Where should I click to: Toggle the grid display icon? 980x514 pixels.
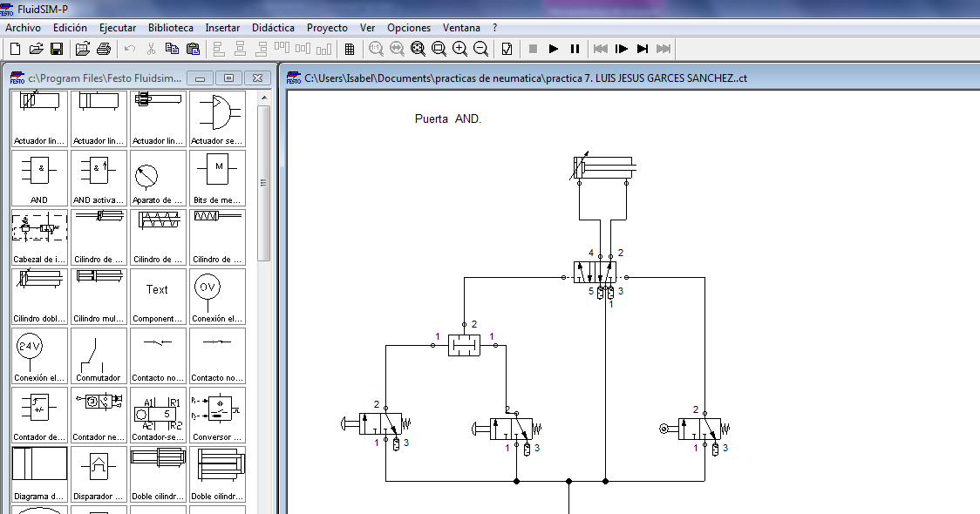coord(350,49)
